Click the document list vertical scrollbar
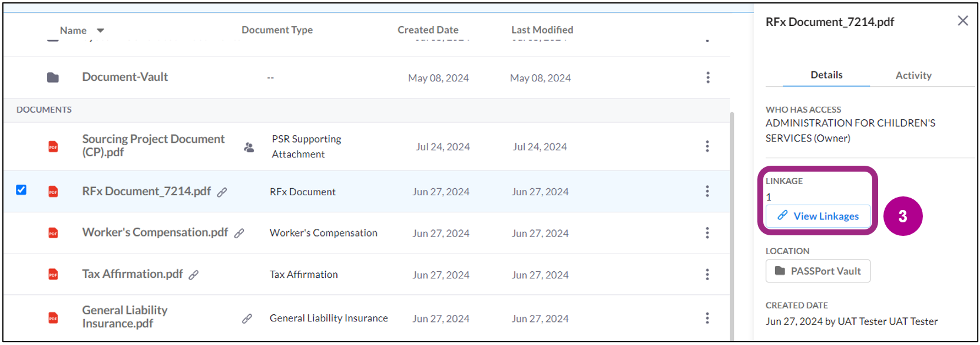Viewport: 980px width, 345px height. 732,224
